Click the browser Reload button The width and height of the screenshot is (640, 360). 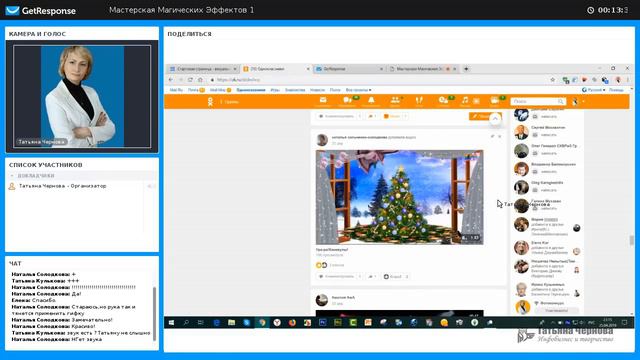[x=190, y=80]
